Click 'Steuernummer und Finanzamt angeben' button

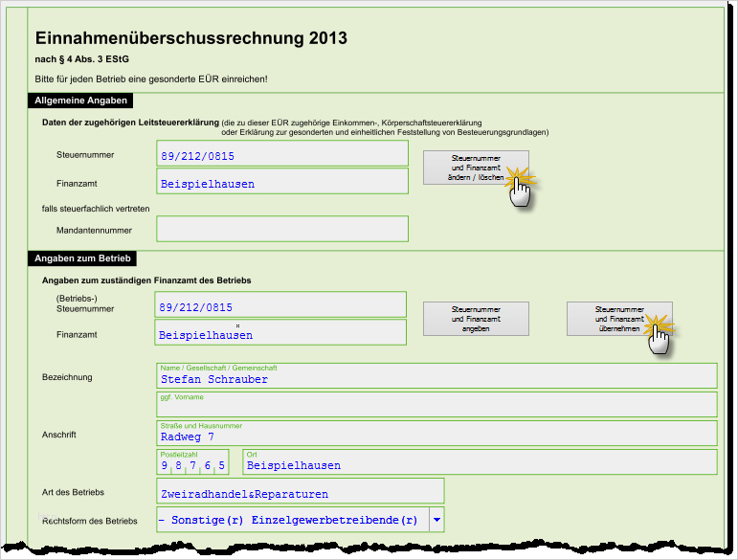tap(476, 319)
